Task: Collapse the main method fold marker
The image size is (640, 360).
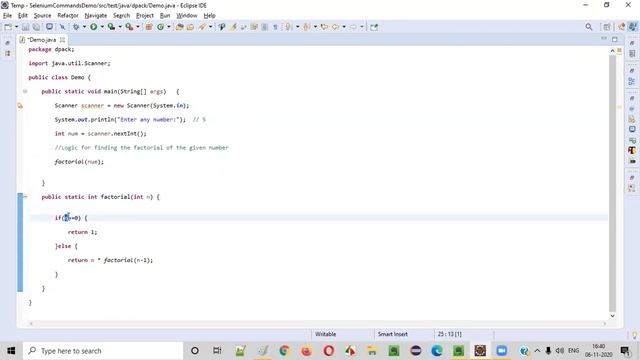Action: 25,91
